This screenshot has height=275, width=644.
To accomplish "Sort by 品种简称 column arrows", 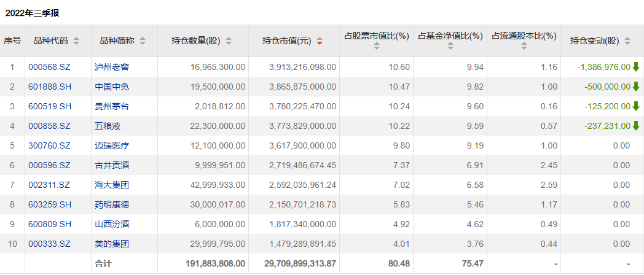I will 143,41.
